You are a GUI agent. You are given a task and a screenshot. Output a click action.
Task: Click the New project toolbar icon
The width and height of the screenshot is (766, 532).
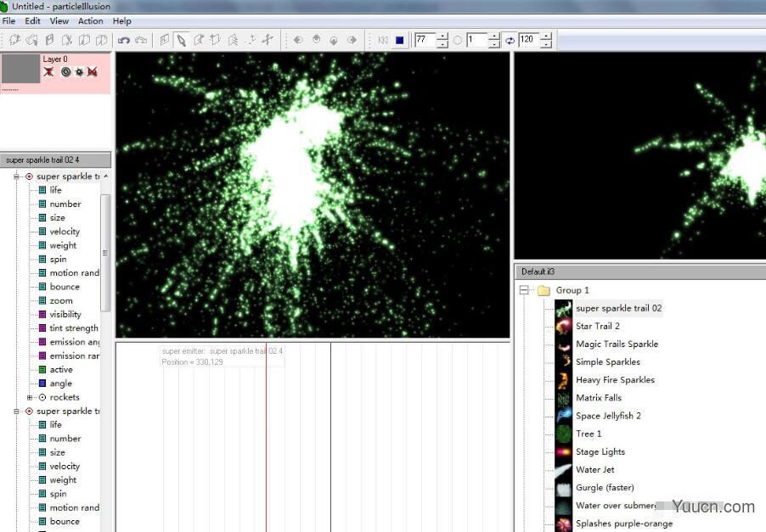14,39
